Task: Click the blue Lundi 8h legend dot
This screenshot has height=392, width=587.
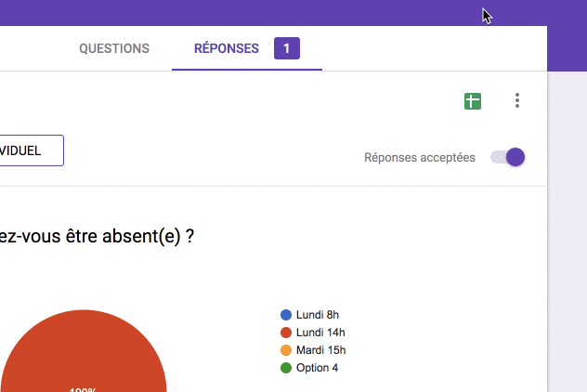Action: pos(286,315)
